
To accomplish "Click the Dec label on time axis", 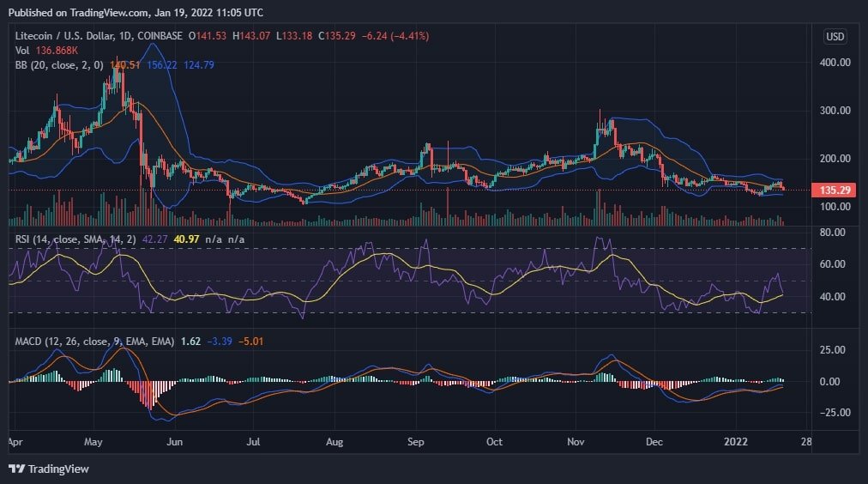I will coord(654,442).
